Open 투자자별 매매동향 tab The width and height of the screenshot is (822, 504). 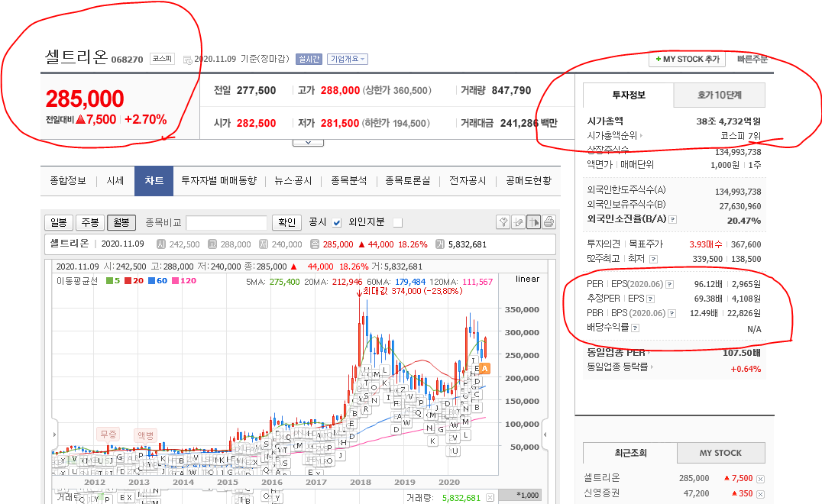[x=219, y=181]
